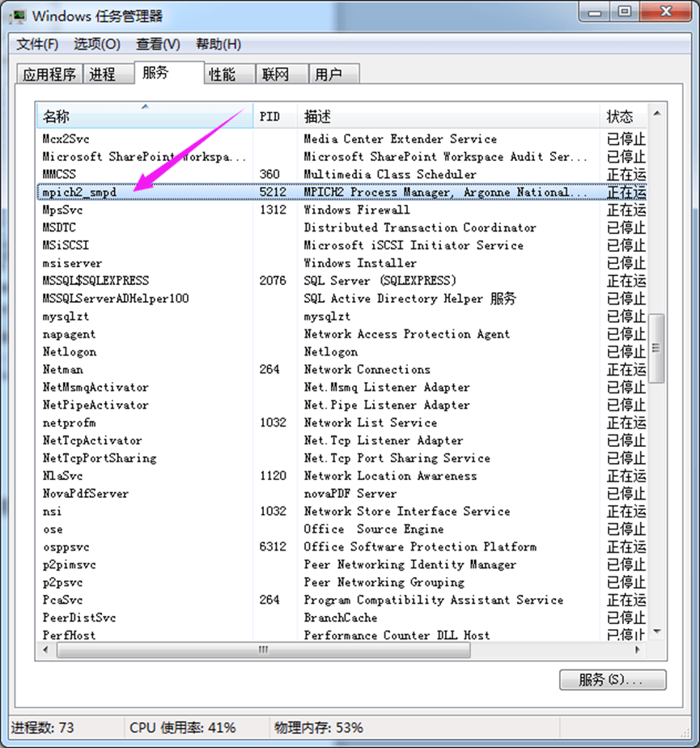The image size is (700, 748).
Task: Select the MMCSS service row
Action: click(x=342, y=174)
